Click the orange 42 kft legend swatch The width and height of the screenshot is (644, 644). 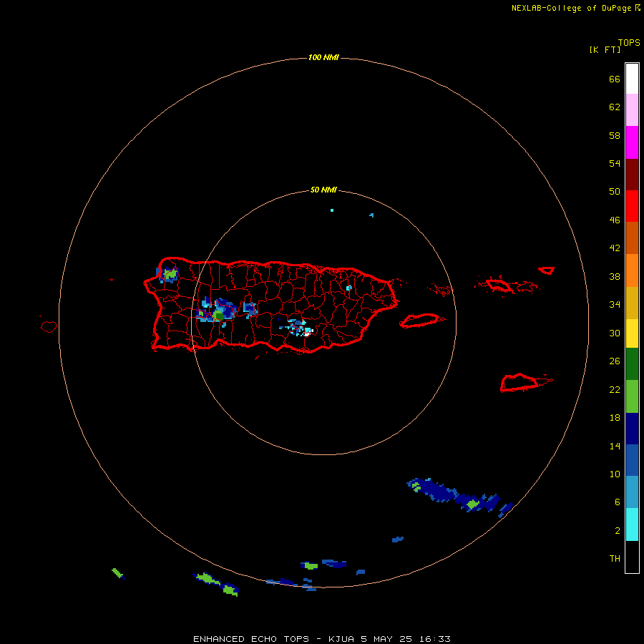pos(632,270)
